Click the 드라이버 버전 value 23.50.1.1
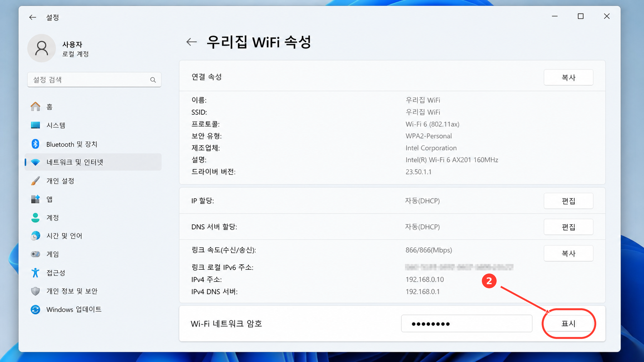Viewport: 644px width, 362px height. tap(418, 172)
